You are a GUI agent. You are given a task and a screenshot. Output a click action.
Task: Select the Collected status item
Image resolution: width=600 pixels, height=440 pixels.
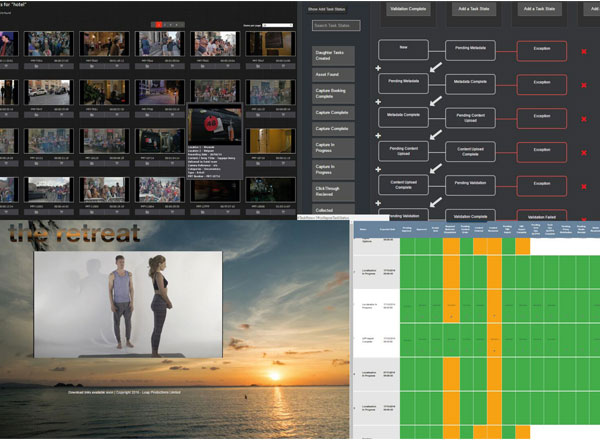[x=333, y=210]
